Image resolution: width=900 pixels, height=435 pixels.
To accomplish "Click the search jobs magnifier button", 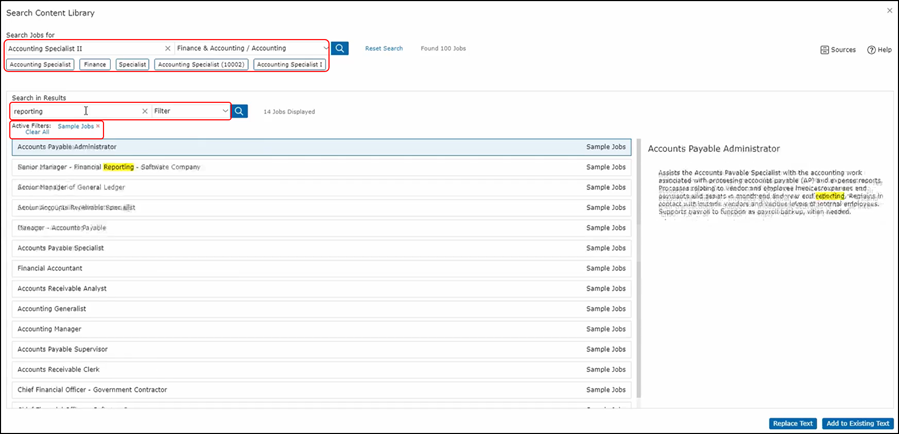I will 340,48.
